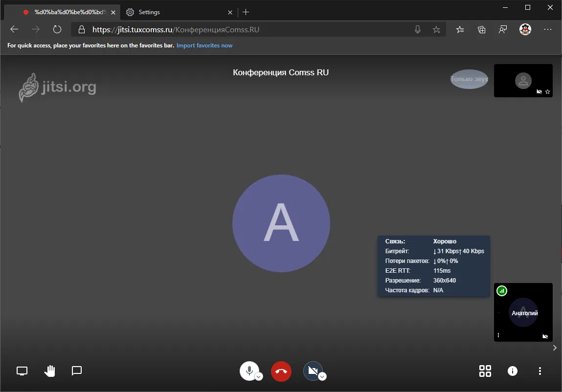Click the bitrate '31 Kbps 40 Kbps' value
The image size is (562, 392).
[459, 251]
